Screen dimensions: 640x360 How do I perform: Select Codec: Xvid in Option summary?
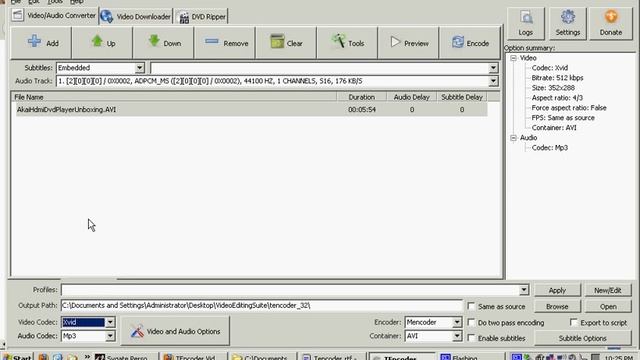[549, 68]
